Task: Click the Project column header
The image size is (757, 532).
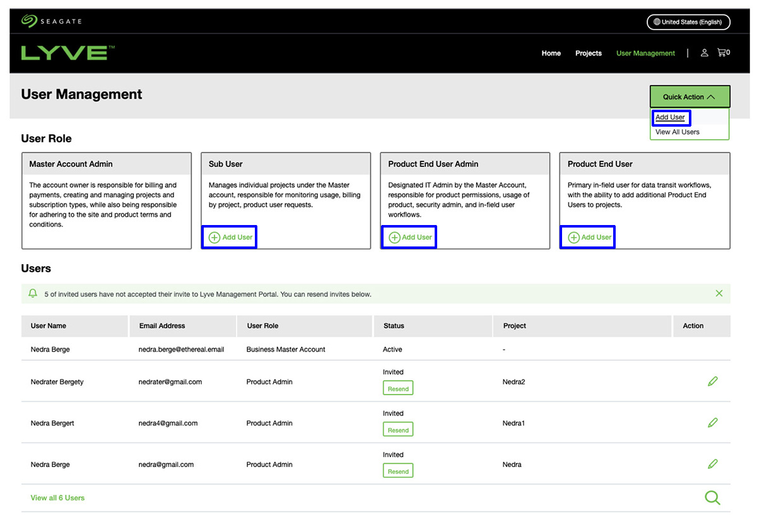Action: tap(582, 326)
